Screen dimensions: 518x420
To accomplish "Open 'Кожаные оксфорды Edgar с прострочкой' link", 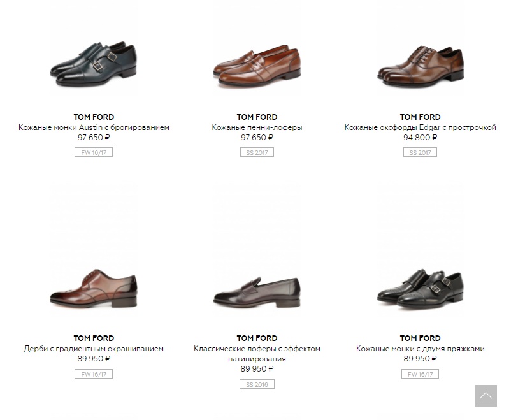I will tap(420, 127).
